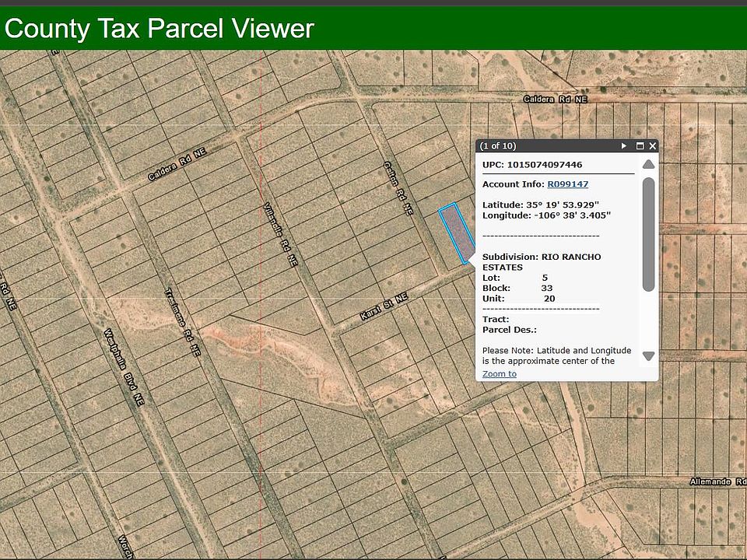Maximize the parcel info popup

640,145
